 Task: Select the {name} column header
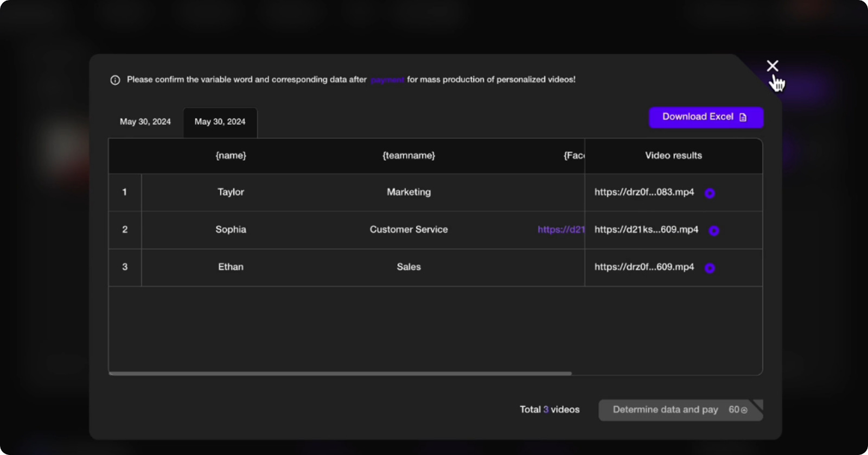coord(231,156)
